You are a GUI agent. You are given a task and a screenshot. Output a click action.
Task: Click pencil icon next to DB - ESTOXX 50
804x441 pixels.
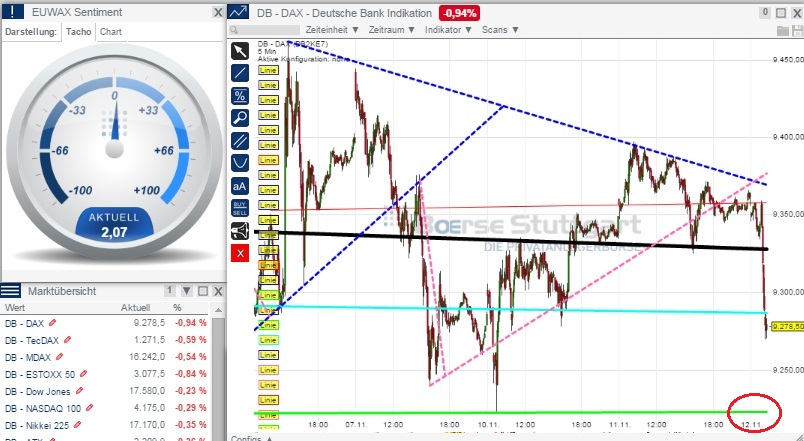coord(84,374)
